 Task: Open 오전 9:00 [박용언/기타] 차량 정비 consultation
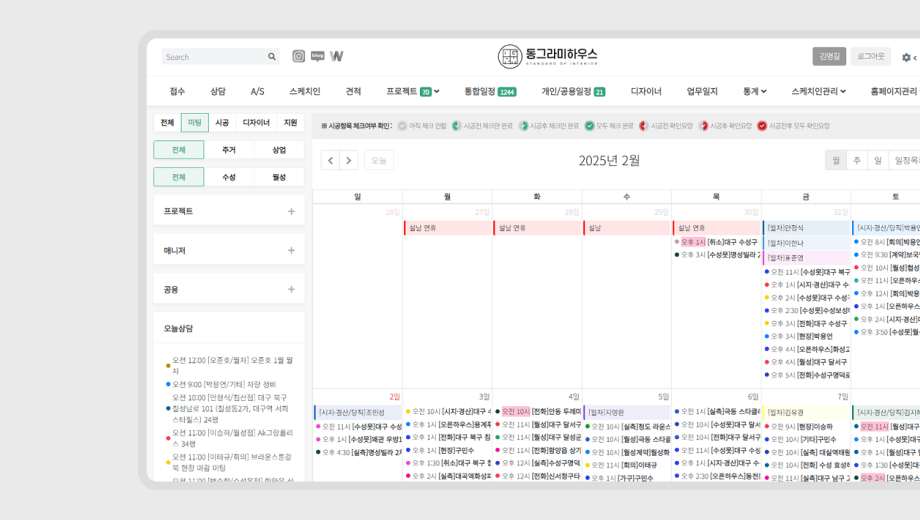224,384
